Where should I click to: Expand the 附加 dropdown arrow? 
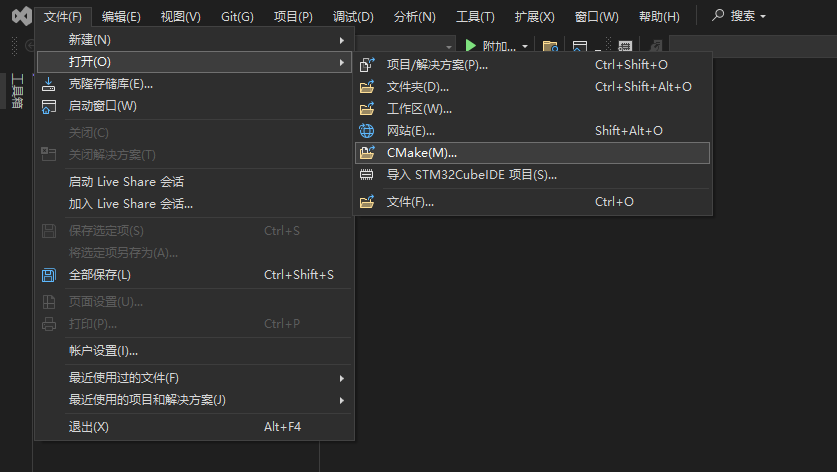pyautogui.click(x=525, y=46)
